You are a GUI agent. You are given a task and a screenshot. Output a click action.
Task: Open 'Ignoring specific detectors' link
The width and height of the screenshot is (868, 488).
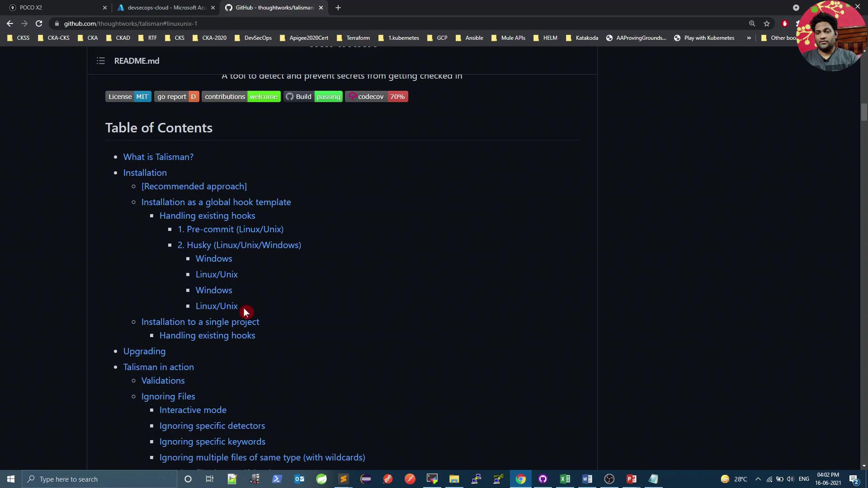(212, 426)
